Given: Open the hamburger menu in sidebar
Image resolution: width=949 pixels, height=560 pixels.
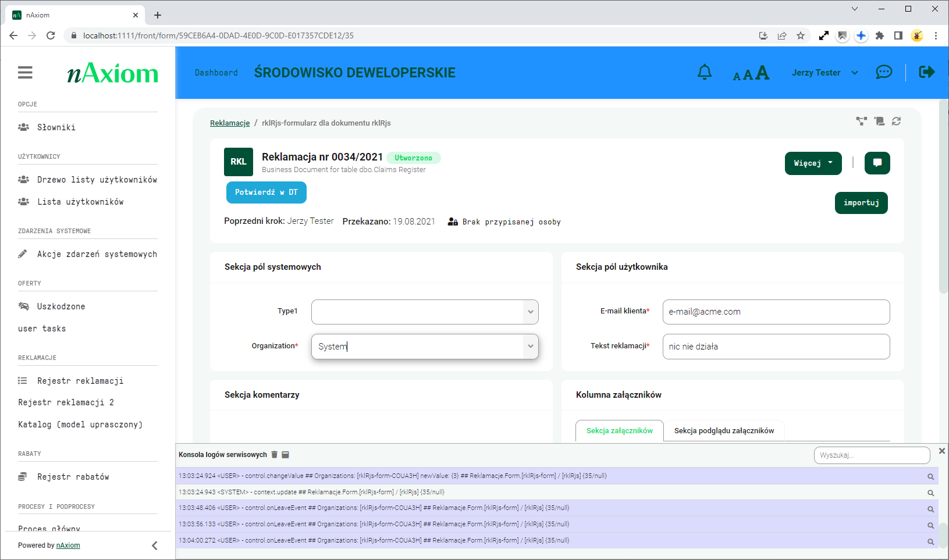Looking at the screenshot, I should tap(25, 73).
